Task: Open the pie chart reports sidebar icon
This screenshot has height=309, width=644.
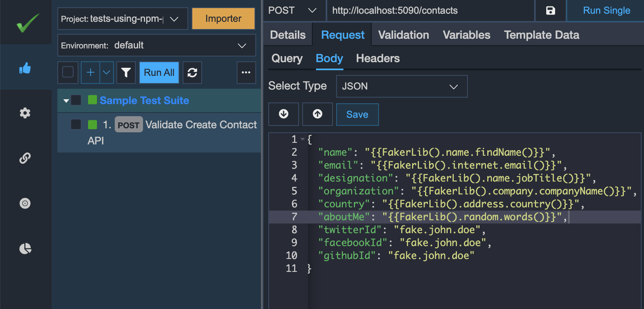Action: coord(25,248)
